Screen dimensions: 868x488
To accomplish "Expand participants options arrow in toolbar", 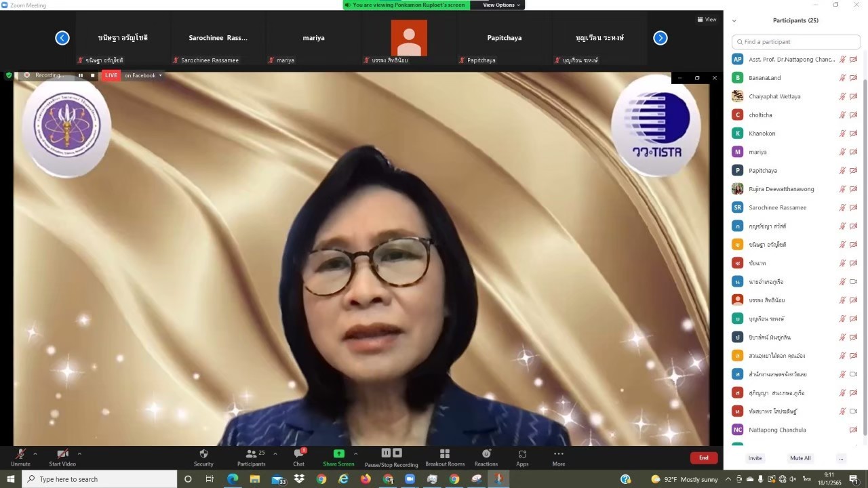I will tap(275, 453).
